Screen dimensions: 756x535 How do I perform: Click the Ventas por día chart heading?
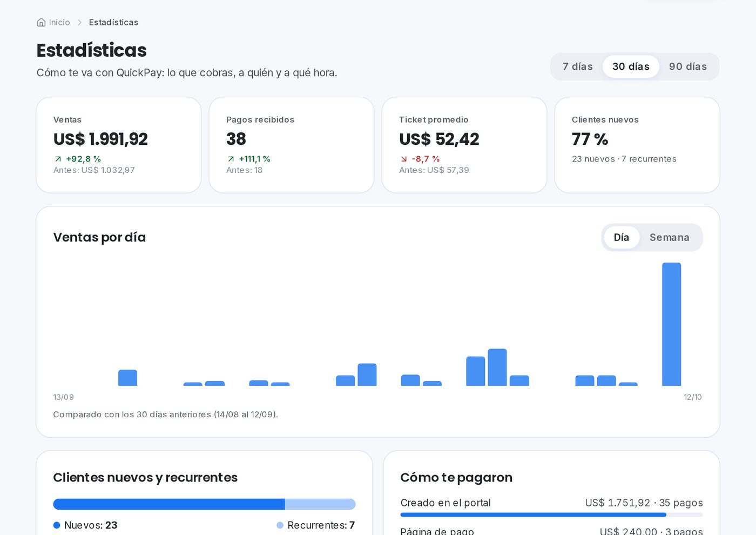pyautogui.click(x=99, y=237)
